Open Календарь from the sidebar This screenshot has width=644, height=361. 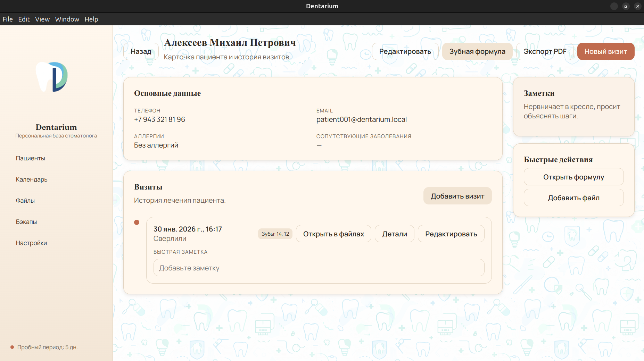31,179
